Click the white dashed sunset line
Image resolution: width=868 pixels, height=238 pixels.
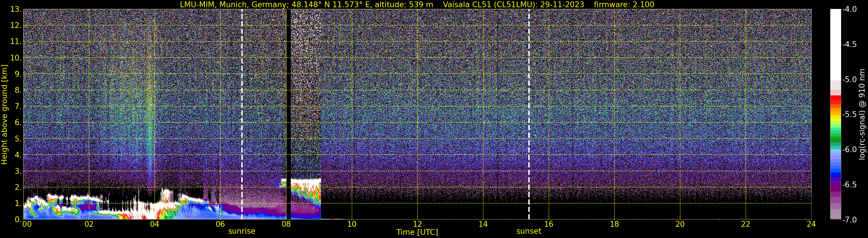[x=529, y=114]
